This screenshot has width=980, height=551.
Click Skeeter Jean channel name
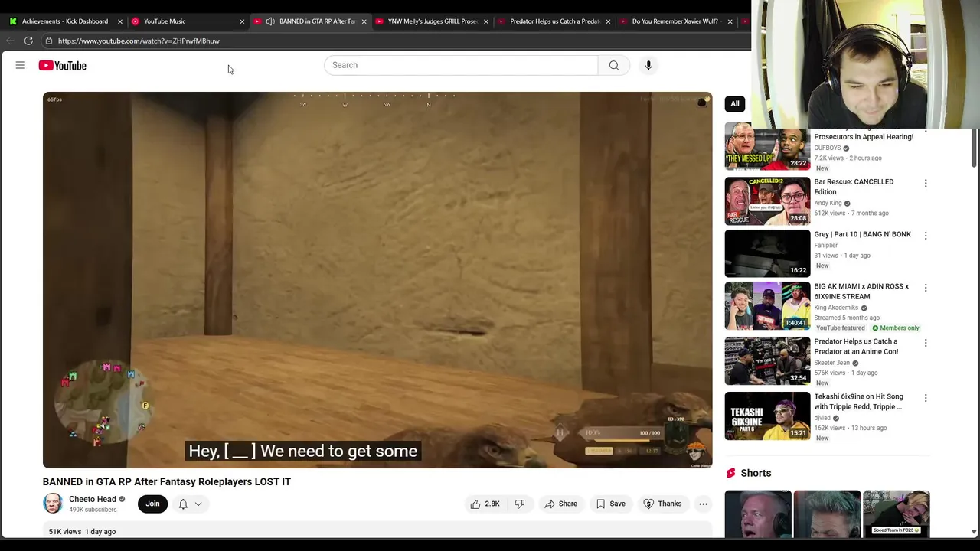831,363
